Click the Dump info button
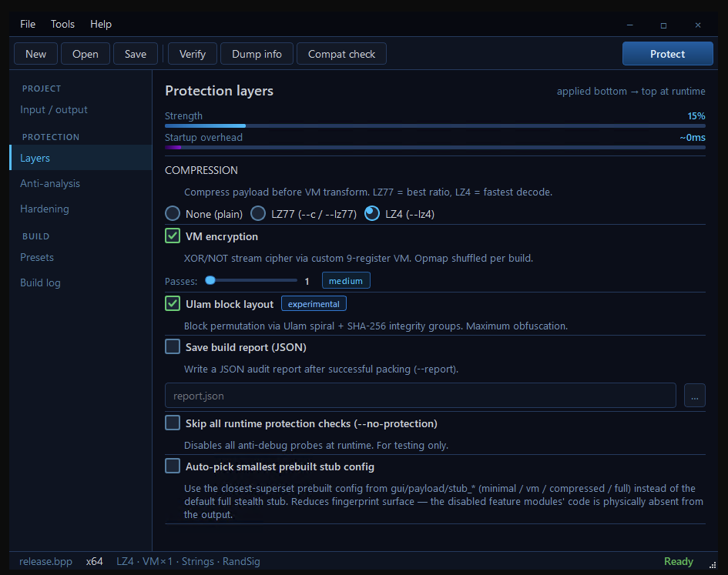The height and width of the screenshot is (575, 728). click(257, 54)
